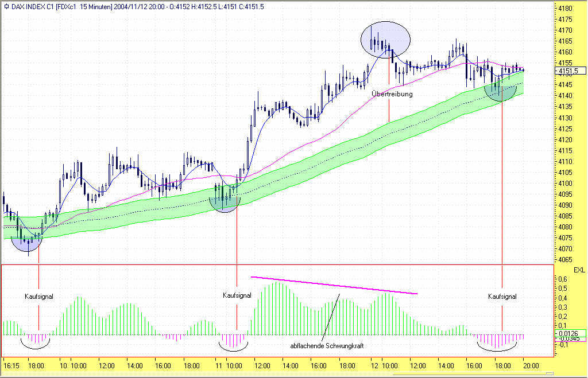Click the current price box showing 4151,5

(570, 71)
